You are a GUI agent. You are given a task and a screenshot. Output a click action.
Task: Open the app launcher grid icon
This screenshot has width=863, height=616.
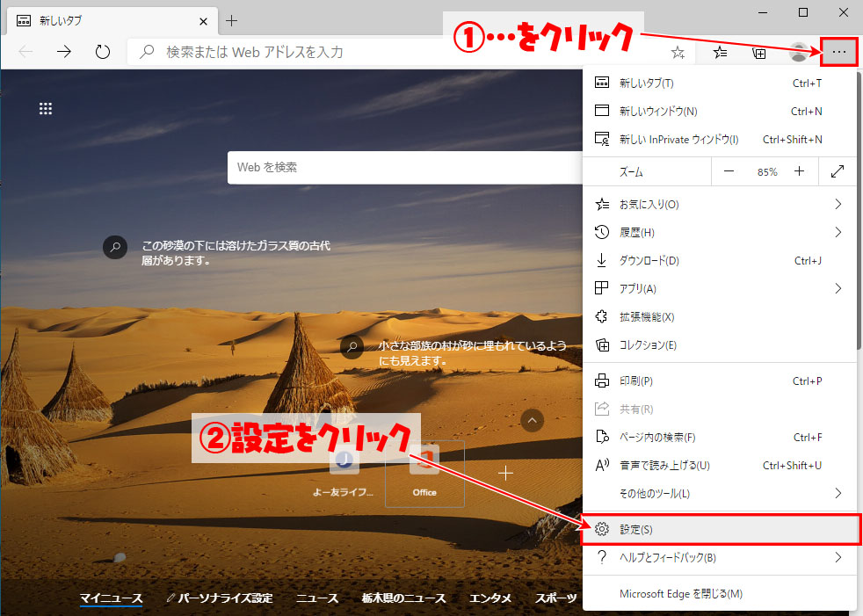[x=46, y=108]
